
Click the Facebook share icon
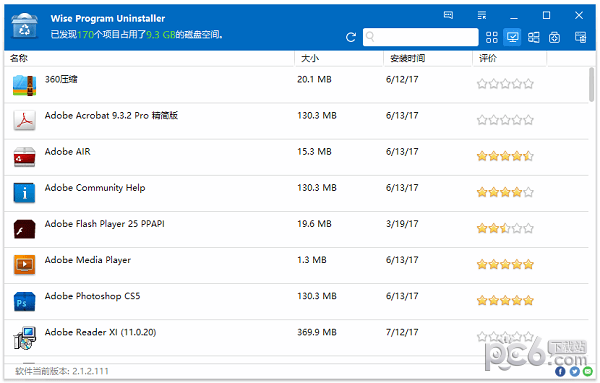[x=560, y=371]
